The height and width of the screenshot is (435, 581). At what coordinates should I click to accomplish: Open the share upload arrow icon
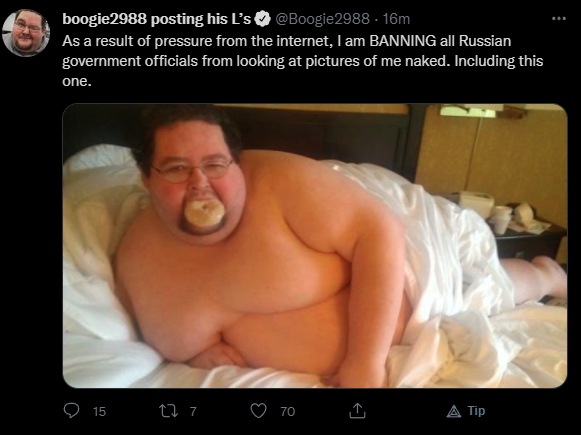tap(358, 411)
